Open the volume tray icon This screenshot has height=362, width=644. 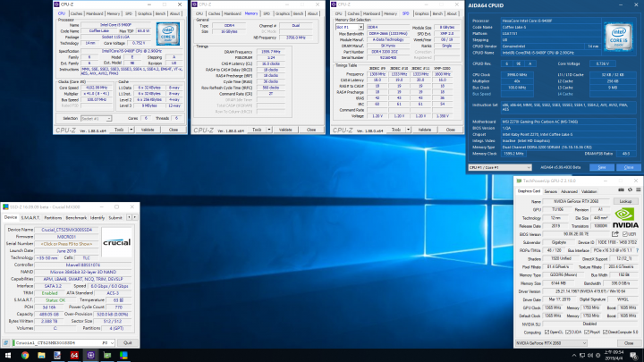(590, 356)
